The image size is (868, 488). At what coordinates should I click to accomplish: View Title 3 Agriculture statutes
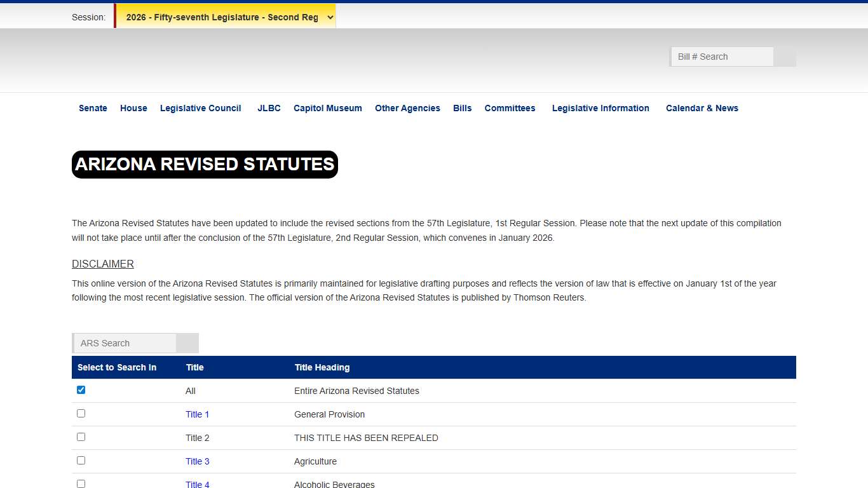(x=197, y=461)
